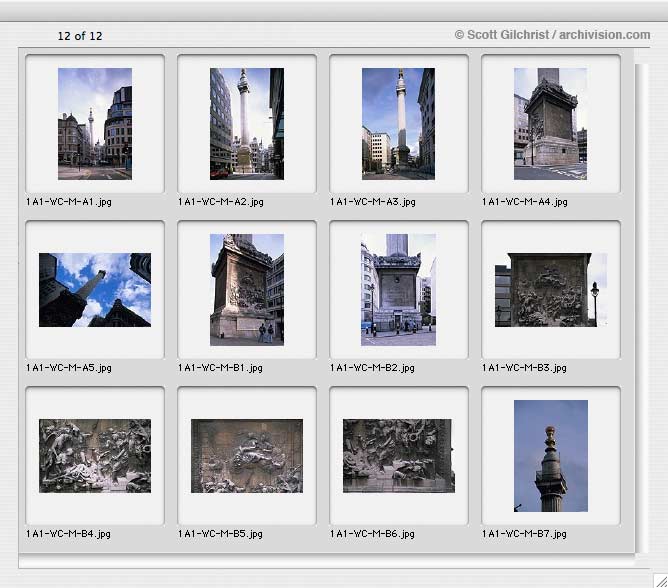This screenshot has height=588, width=668.
Task: Select the 1A1-WC-M-B6.jpg relief thumbnail
Action: [x=399, y=456]
